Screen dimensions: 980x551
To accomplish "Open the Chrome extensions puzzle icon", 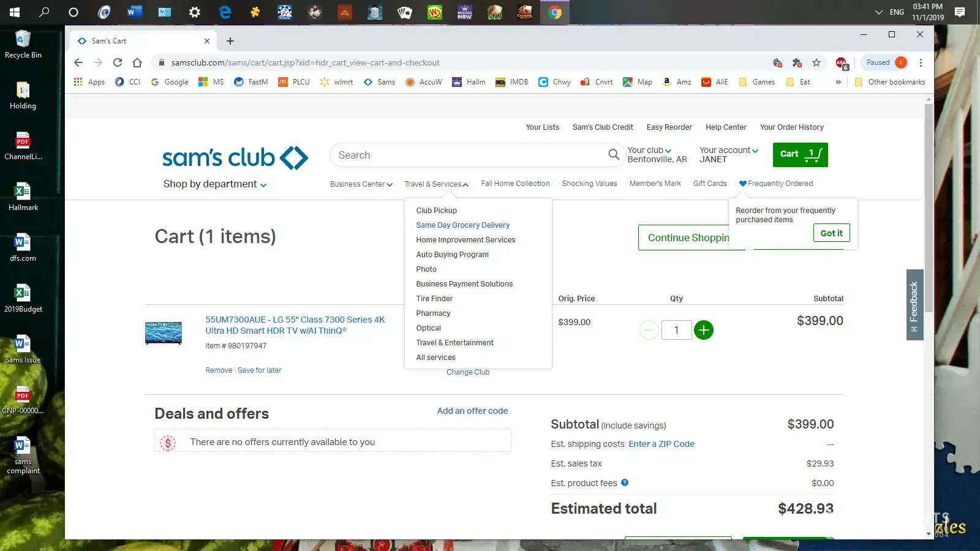I will pos(796,62).
